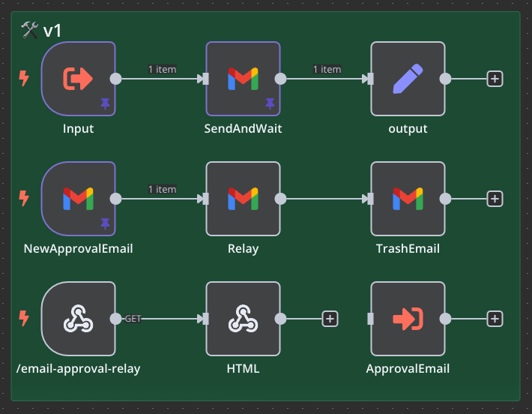
Task: Click the tools icon next to v1
Action: coord(30,30)
